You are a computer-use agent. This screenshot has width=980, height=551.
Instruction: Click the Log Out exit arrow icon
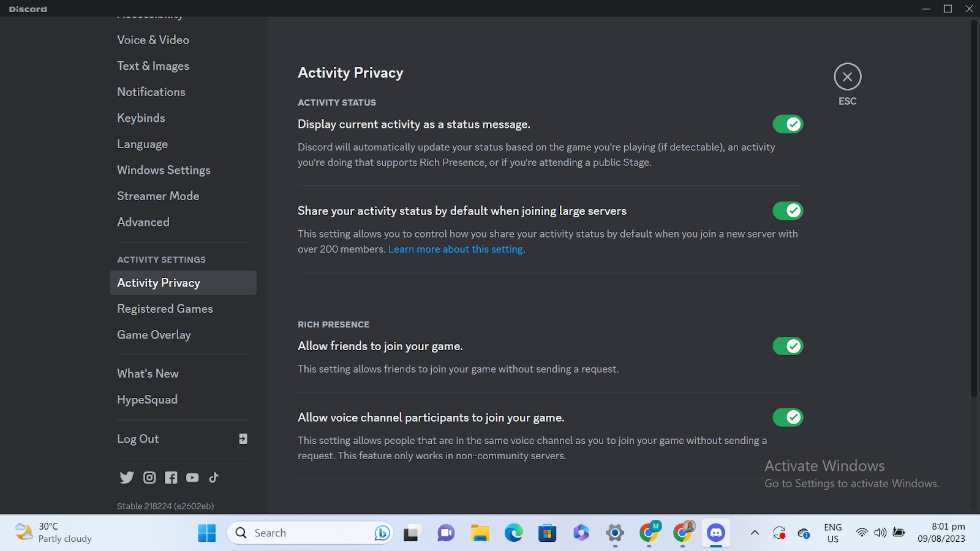click(x=243, y=439)
